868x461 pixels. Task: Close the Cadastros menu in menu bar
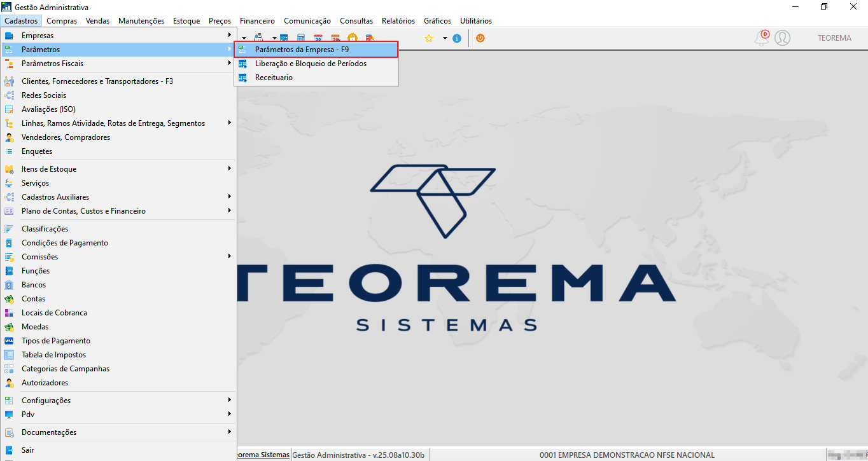pyautogui.click(x=21, y=21)
